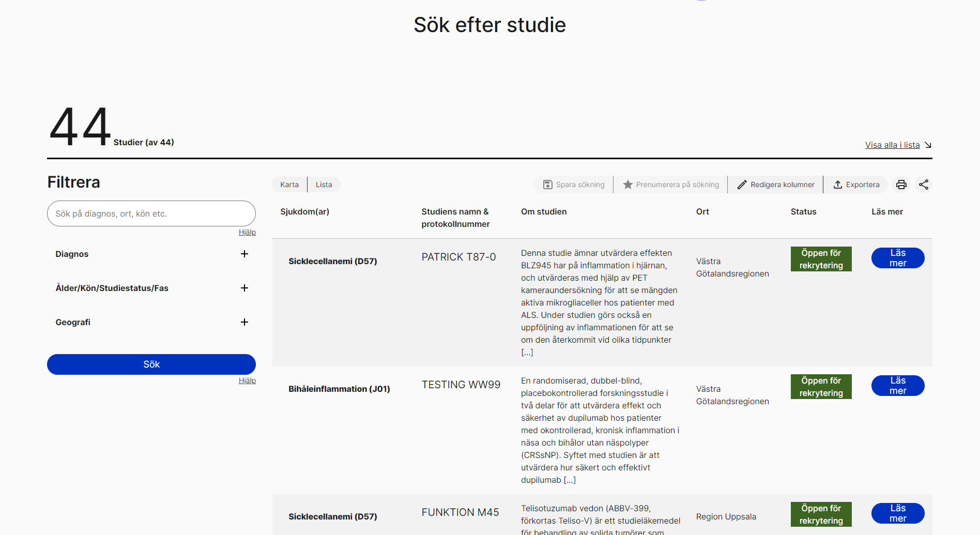The width and height of the screenshot is (980, 535).
Task: Click the save icon for Spara sökning
Action: pyautogui.click(x=547, y=185)
